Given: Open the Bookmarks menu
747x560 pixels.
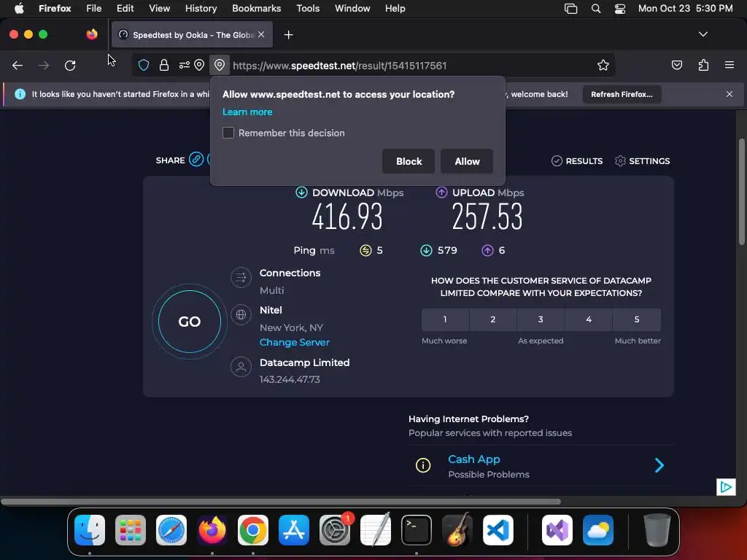Looking at the screenshot, I should click(x=256, y=9).
